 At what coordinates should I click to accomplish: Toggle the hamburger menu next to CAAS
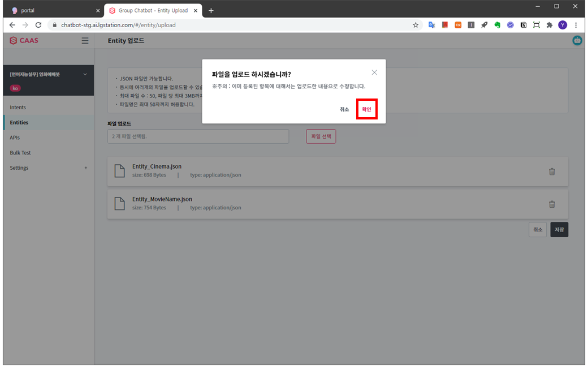(x=85, y=41)
